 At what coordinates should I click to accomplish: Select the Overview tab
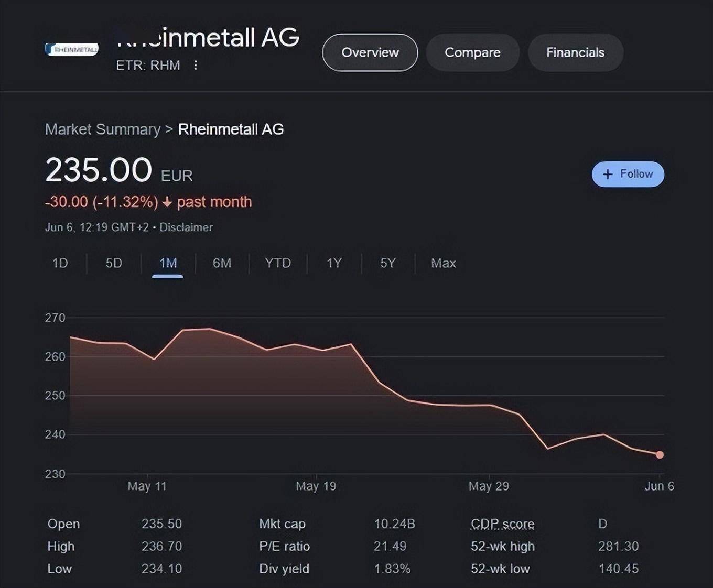(x=370, y=52)
